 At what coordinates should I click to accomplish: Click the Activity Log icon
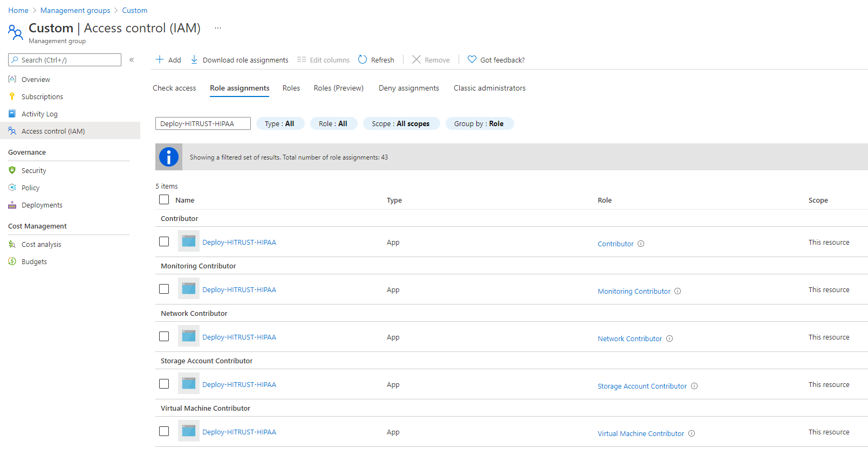[12, 114]
